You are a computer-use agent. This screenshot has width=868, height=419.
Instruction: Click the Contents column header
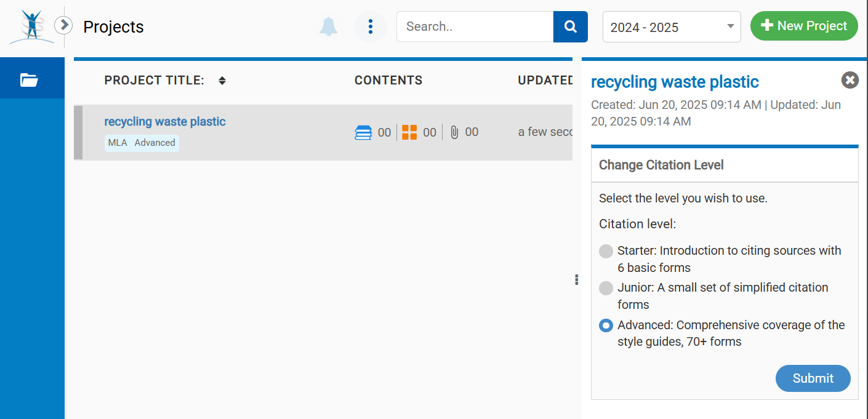(x=388, y=81)
